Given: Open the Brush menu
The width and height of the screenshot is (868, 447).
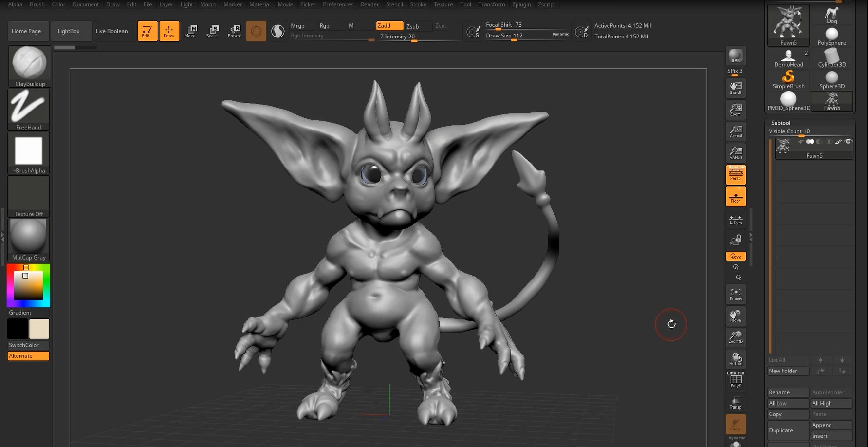Looking at the screenshot, I should [x=37, y=4].
